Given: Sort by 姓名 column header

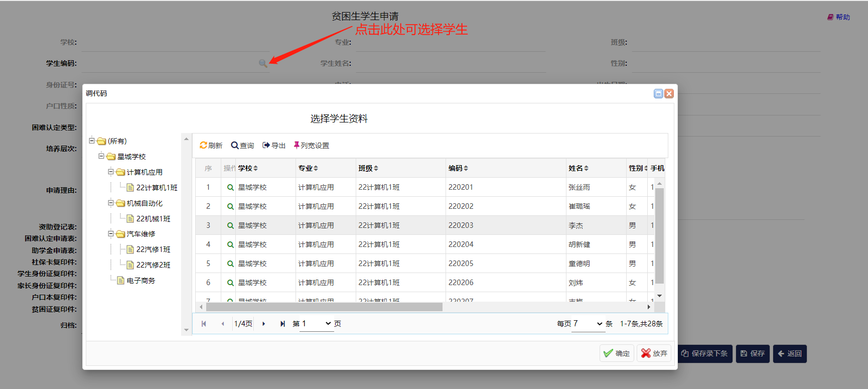Looking at the screenshot, I should point(578,168).
